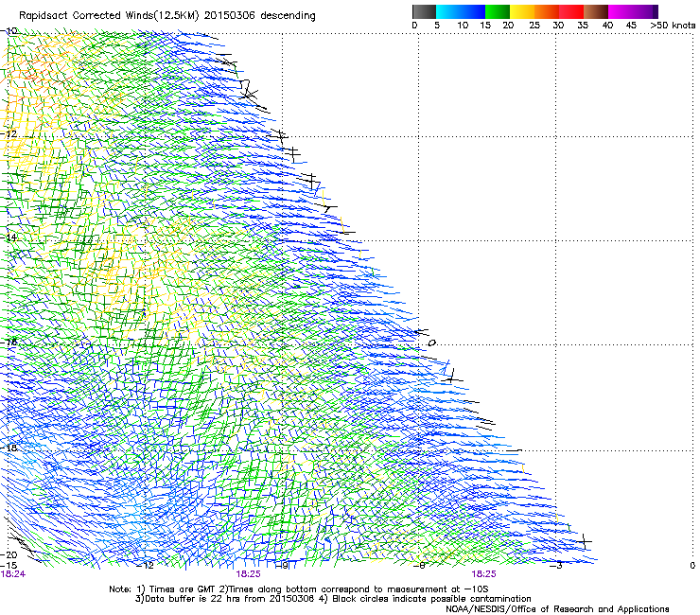Click the 0 longitude axis label

[x=692, y=566]
